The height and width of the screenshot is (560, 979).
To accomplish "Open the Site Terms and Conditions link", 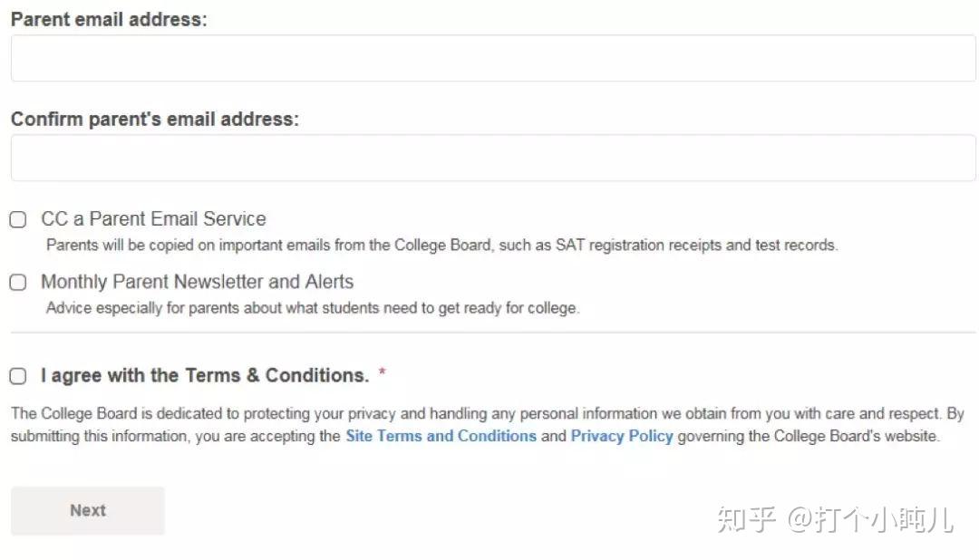I will point(441,436).
